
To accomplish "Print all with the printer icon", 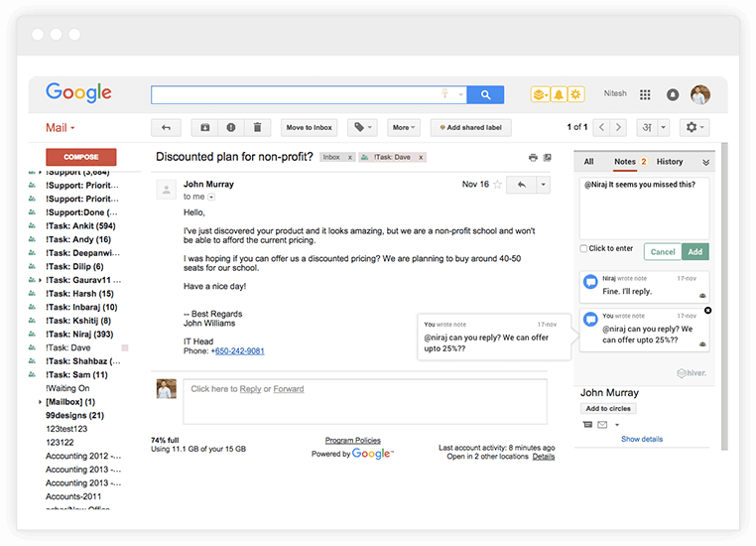I will (533, 157).
